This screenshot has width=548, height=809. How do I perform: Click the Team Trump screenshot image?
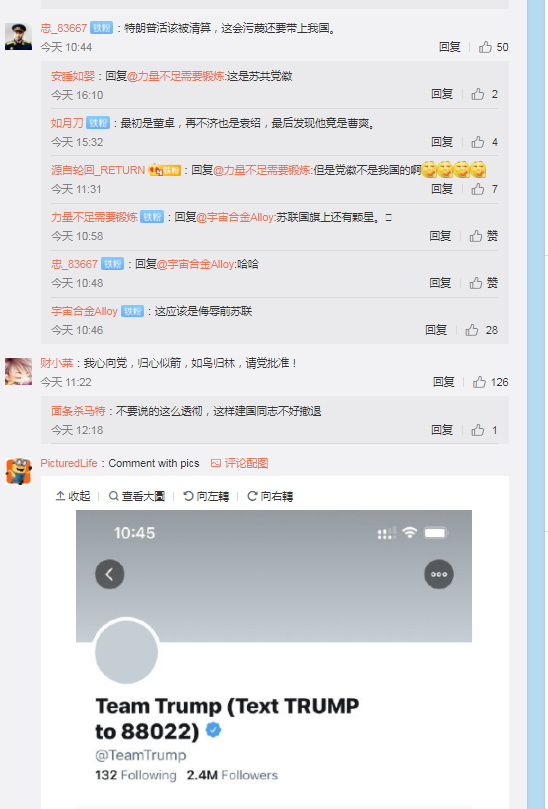274,659
